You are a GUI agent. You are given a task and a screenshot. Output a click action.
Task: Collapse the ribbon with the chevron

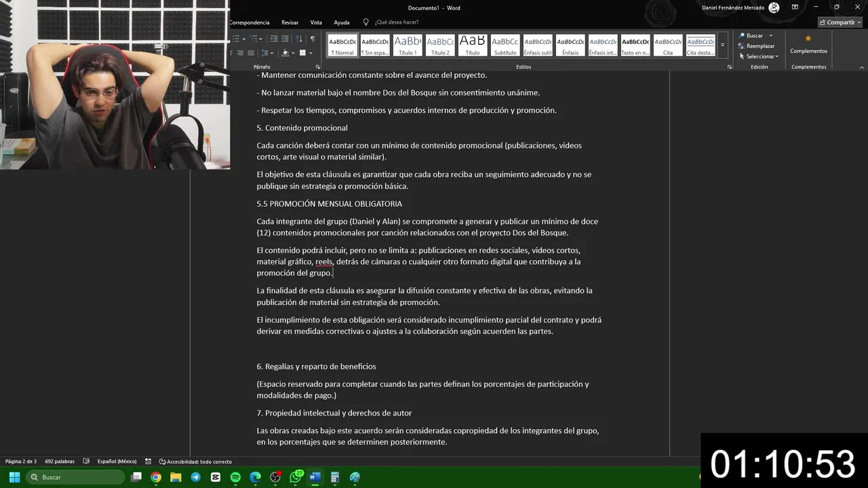pos(862,67)
